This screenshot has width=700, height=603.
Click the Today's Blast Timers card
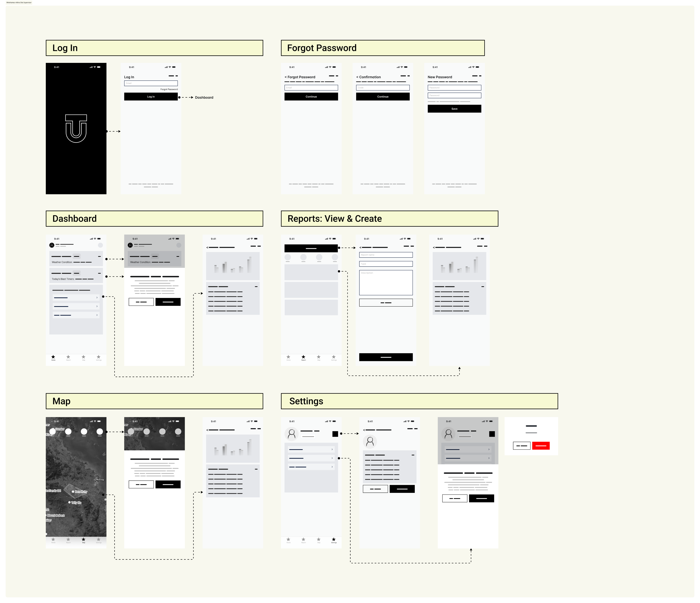(76, 276)
